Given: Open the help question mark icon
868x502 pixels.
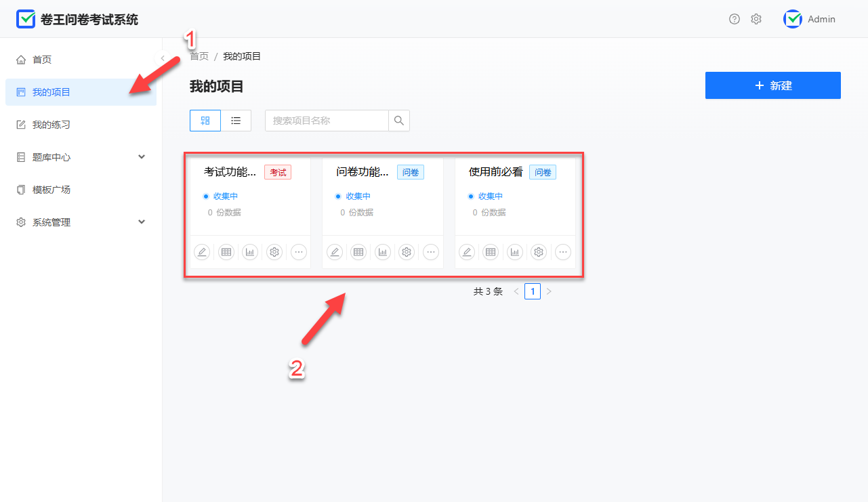Looking at the screenshot, I should coord(735,19).
